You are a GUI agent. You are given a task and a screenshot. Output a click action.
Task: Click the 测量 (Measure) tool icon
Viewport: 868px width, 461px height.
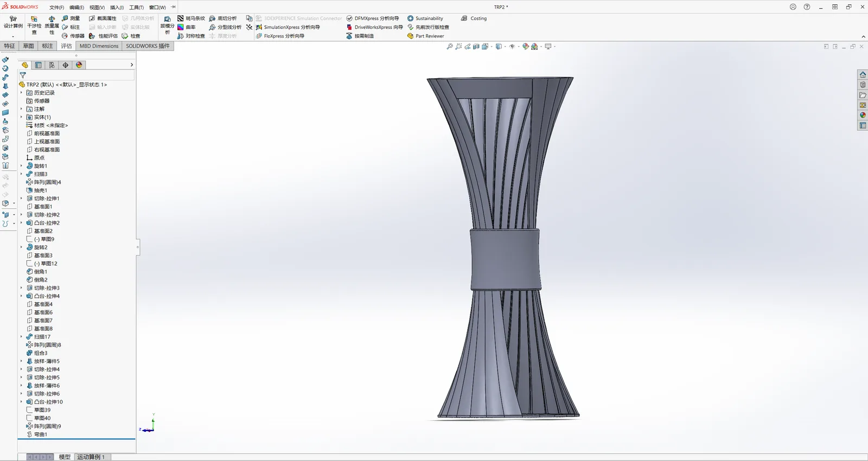click(65, 18)
